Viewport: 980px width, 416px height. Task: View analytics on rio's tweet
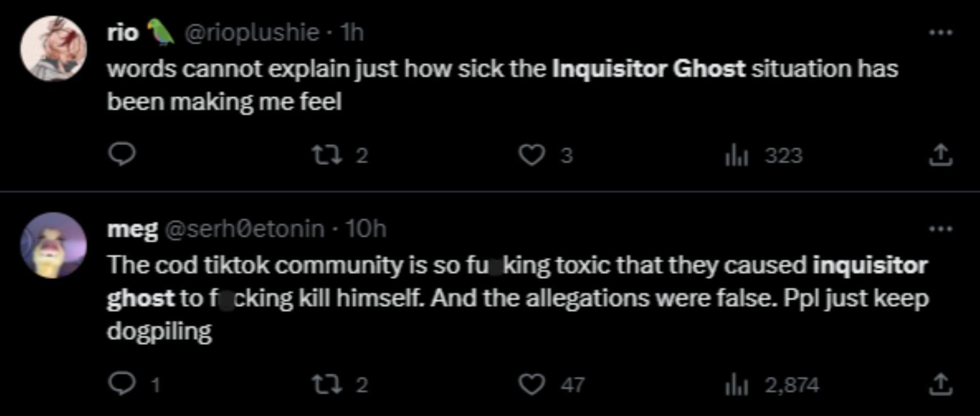point(737,155)
